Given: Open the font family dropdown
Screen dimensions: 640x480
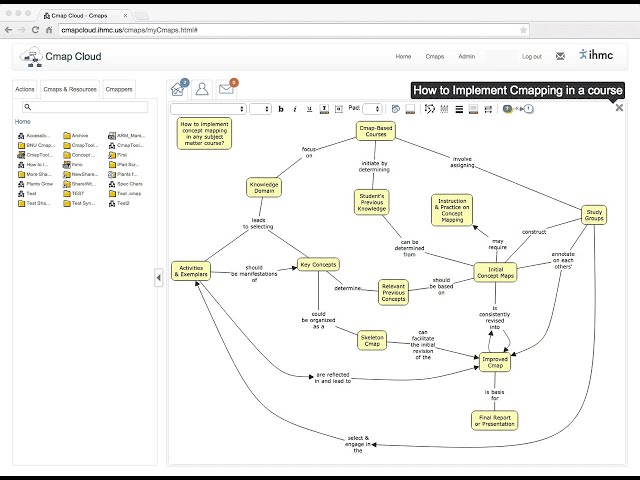Looking at the screenshot, I should point(208,109).
